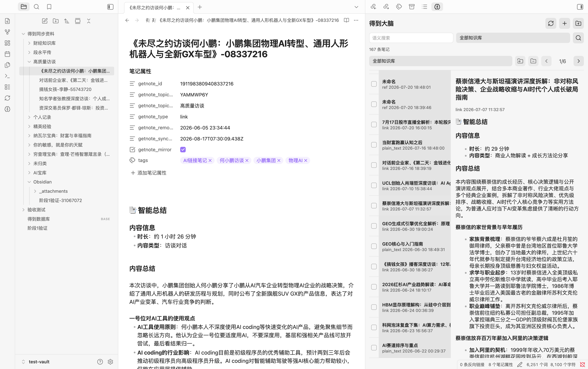The width and height of the screenshot is (588, 369).
Task: Expand the 财经知识库 folder
Action: 29,43
